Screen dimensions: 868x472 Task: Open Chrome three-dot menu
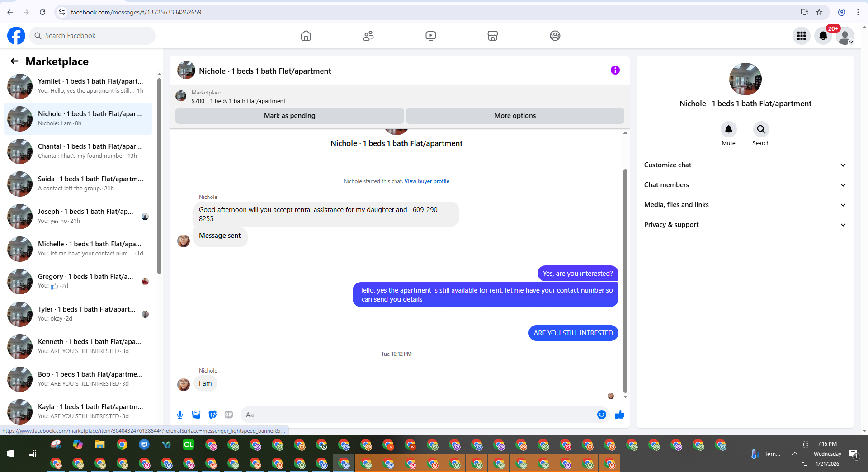pos(858,12)
